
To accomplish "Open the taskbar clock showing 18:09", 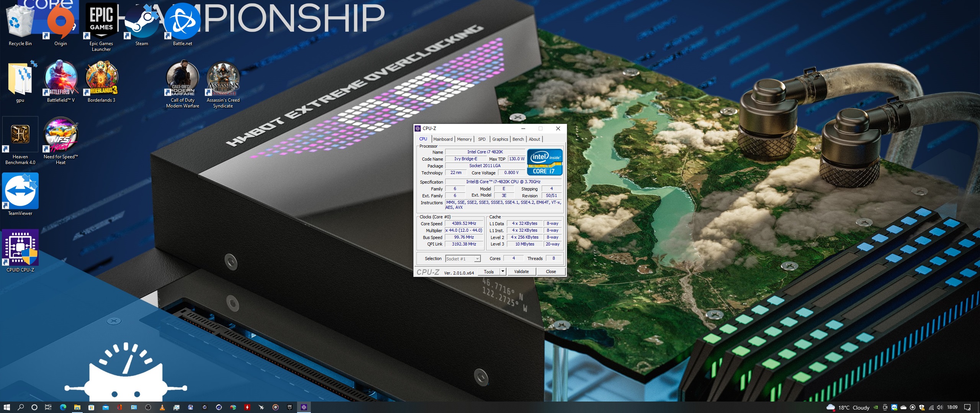I will [952, 407].
